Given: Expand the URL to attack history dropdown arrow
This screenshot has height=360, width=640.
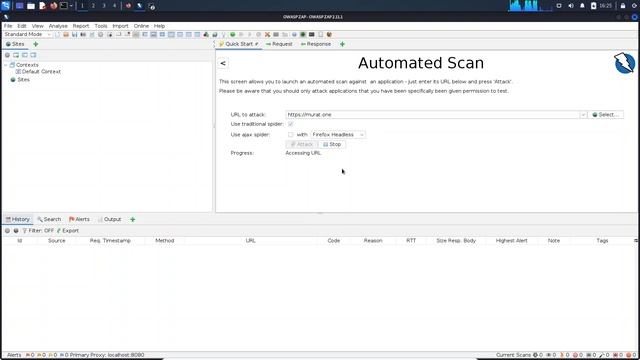Looking at the screenshot, I should point(583,115).
